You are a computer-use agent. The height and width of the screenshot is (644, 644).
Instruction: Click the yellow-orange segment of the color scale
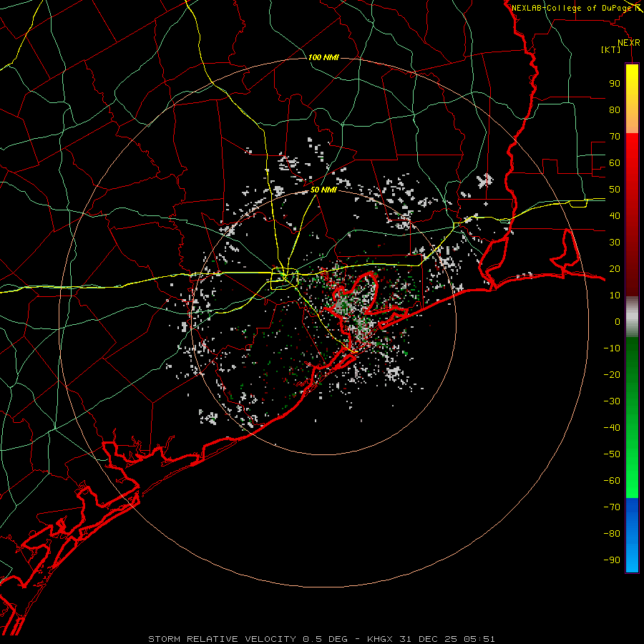[632, 99]
